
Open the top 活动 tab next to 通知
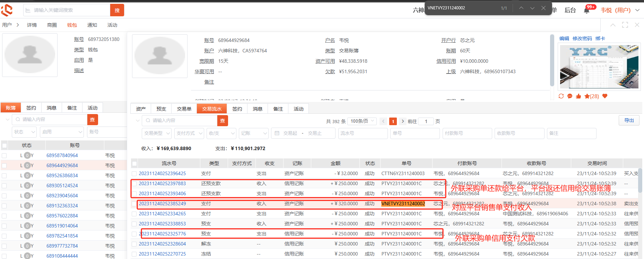pos(112,25)
